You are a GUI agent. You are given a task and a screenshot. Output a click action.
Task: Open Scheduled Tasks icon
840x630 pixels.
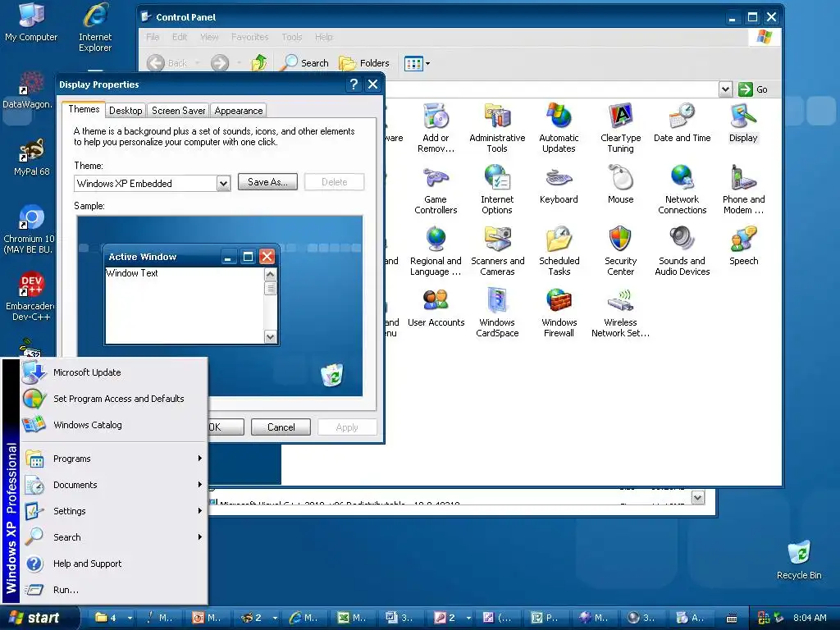coord(559,251)
